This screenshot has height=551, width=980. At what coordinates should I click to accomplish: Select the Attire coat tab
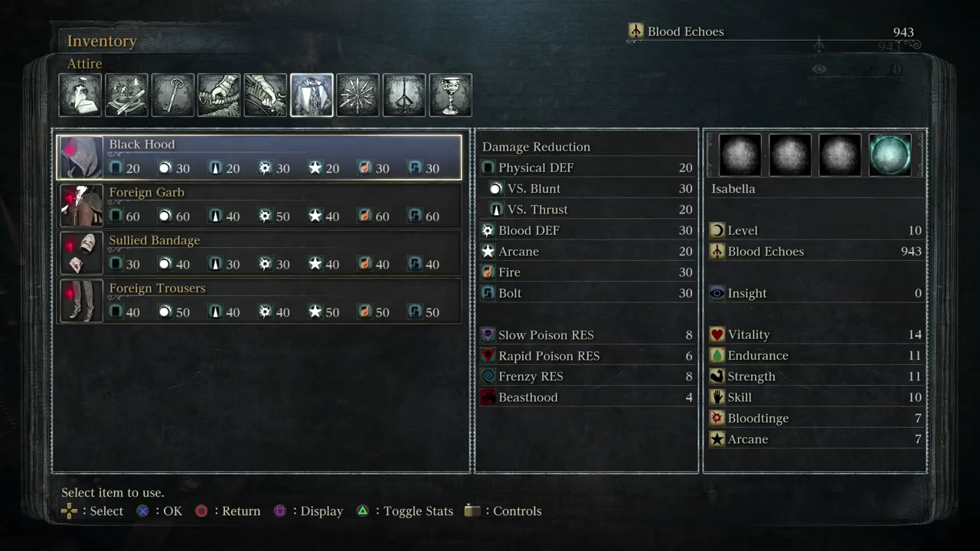(312, 95)
